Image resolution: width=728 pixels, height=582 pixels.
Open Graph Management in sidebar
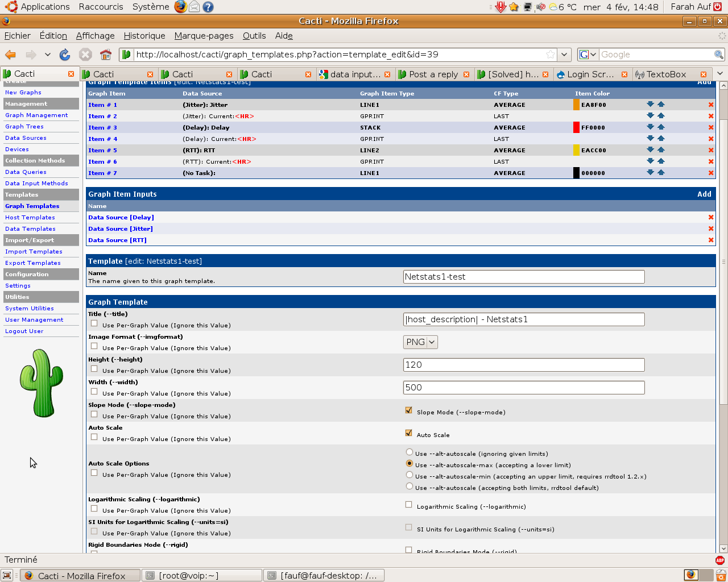[x=36, y=115]
